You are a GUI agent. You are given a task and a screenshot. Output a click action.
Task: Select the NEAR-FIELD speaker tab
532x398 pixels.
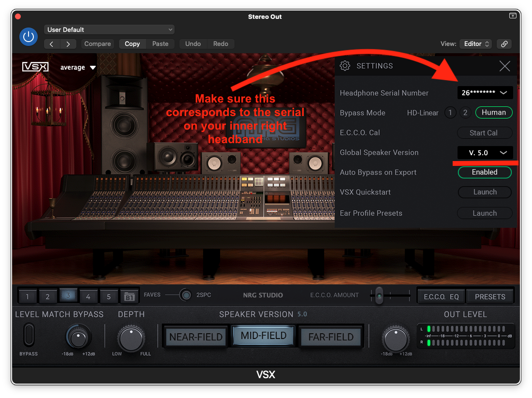point(196,337)
